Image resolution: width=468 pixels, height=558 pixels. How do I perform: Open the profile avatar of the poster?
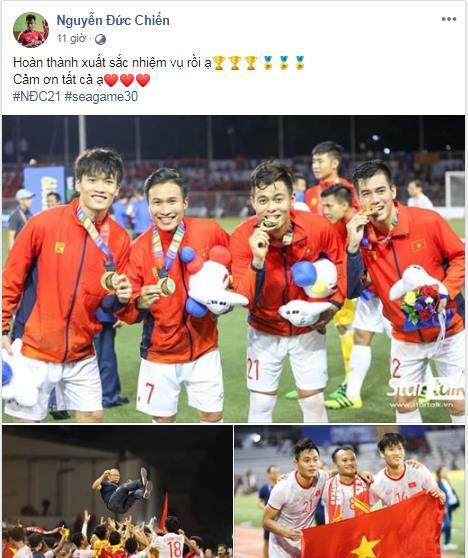(x=31, y=30)
